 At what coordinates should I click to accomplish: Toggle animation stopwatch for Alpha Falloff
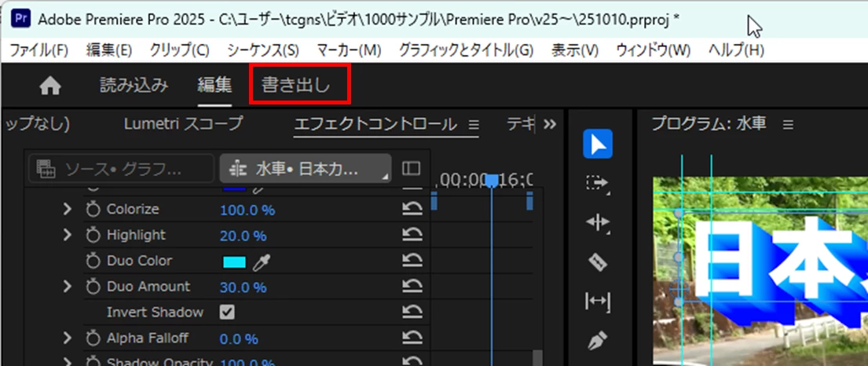pos(93,338)
